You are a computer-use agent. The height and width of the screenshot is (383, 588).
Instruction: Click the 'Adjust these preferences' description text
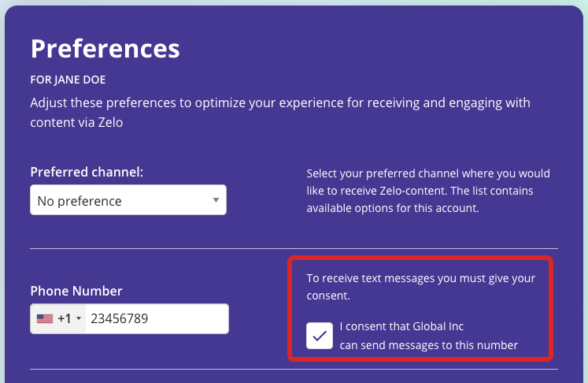(280, 112)
